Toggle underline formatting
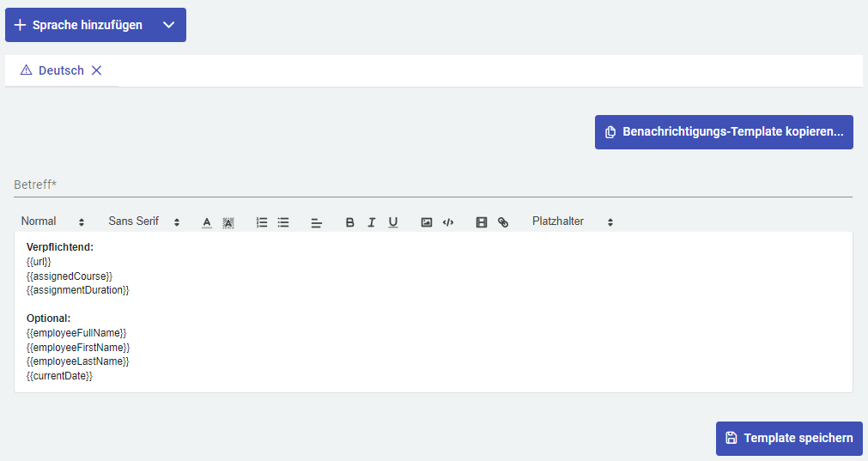The height and width of the screenshot is (461, 868). click(x=392, y=222)
